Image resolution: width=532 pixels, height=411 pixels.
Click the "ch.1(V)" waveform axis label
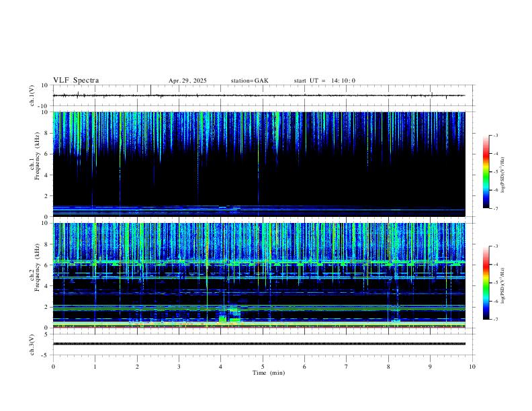(32, 95)
